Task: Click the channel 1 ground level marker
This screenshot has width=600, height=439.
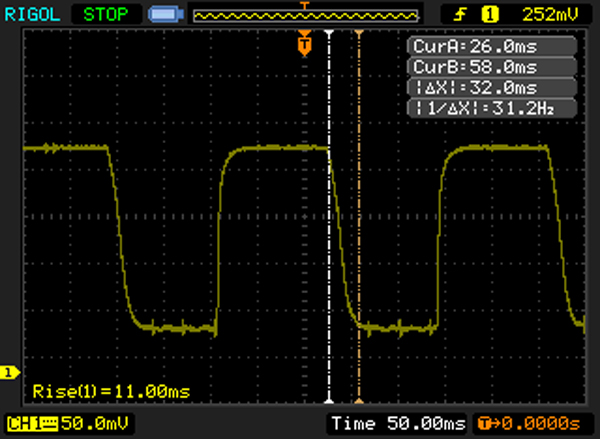Action: point(10,372)
